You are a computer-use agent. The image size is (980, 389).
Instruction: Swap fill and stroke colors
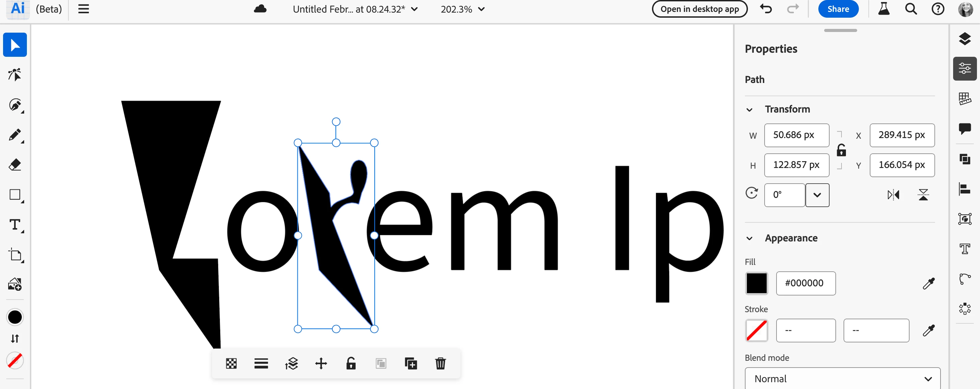point(15,338)
